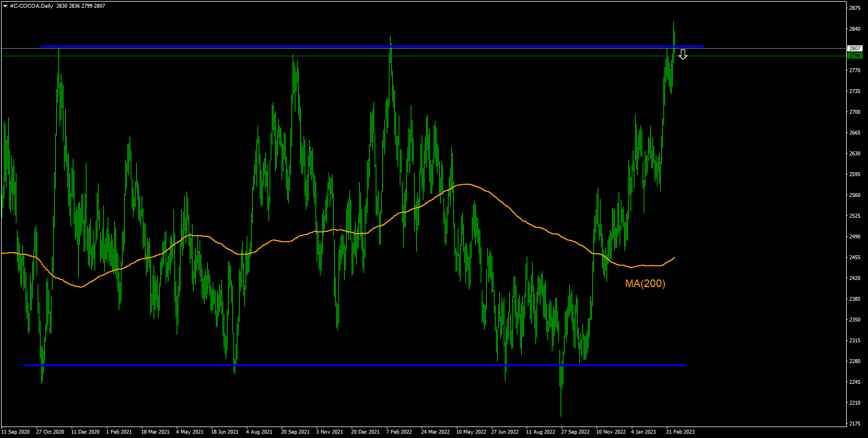Viewport: 868px width, 438px height.
Task: Click the green 2794 price tag
Action: point(855,56)
